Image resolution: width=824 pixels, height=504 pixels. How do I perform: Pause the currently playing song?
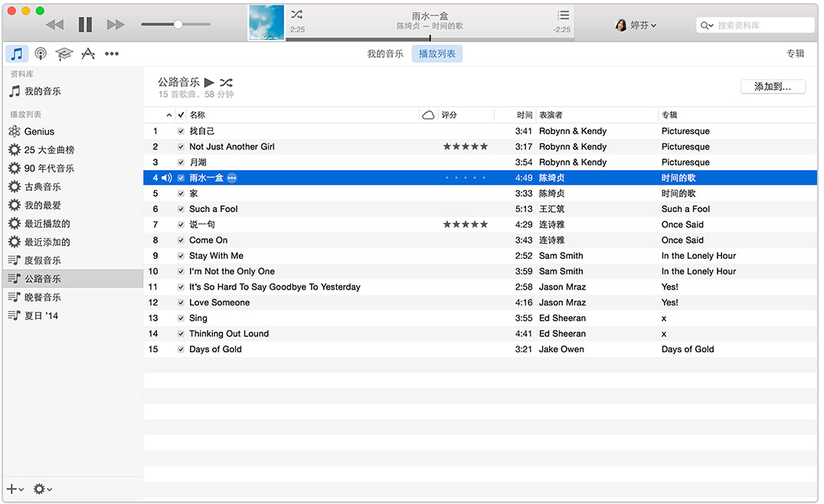tap(85, 25)
